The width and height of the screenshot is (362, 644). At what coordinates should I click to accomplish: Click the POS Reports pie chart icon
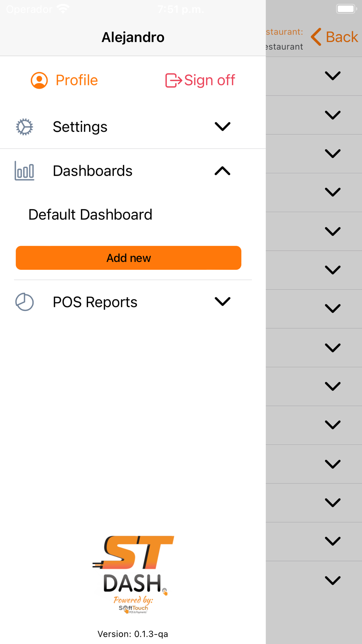pyautogui.click(x=25, y=302)
